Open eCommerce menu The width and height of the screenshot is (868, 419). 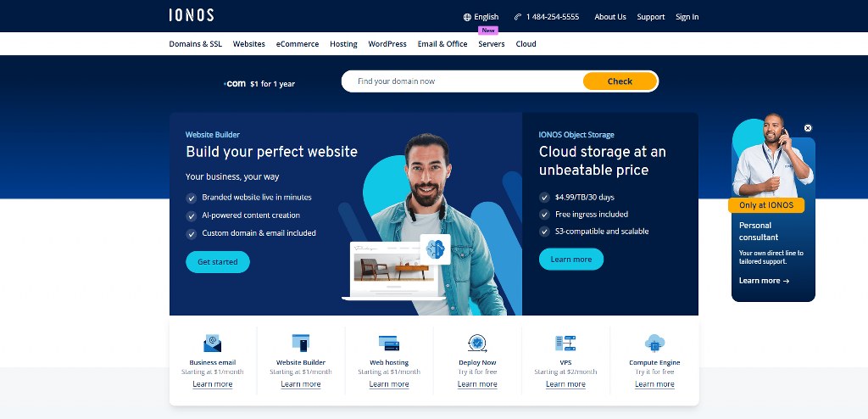298,44
